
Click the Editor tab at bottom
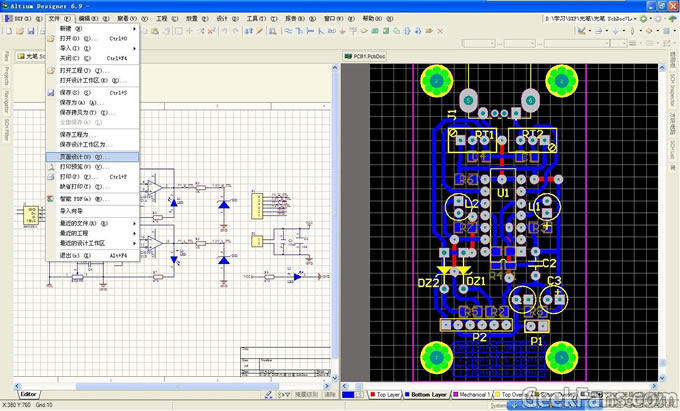coord(30,394)
